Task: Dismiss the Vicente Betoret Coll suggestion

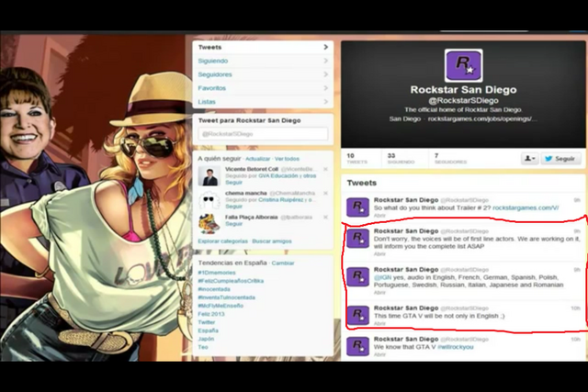Action: pyautogui.click(x=325, y=170)
